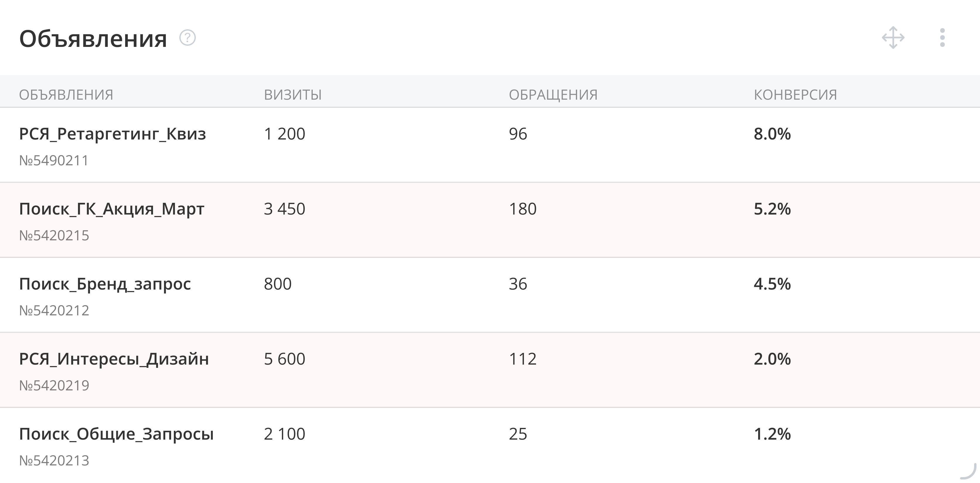Click ad number №5490211
The width and height of the screenshot is (980, 483).
coord(54,161)
